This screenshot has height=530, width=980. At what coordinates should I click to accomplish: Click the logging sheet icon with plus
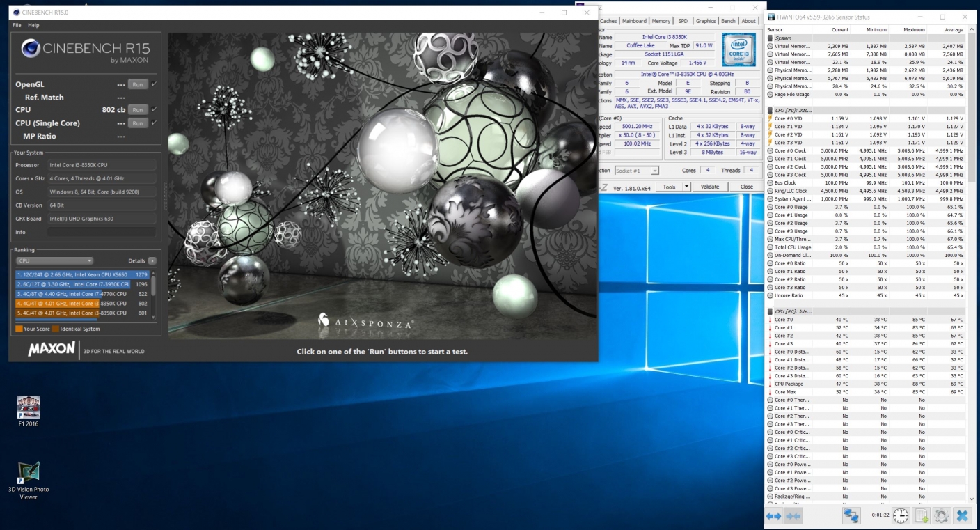pyautogui.click(x=922, y=516)
